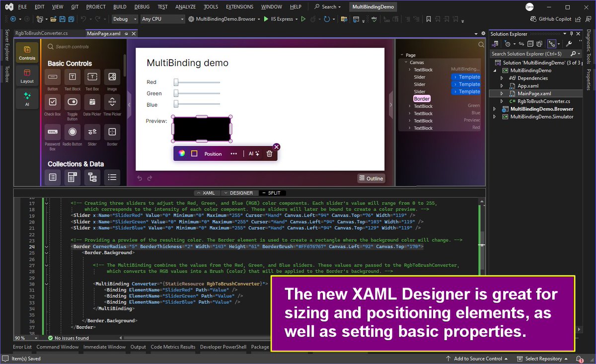
Task: Click the designer undo arrow
Action: (140, 178)
